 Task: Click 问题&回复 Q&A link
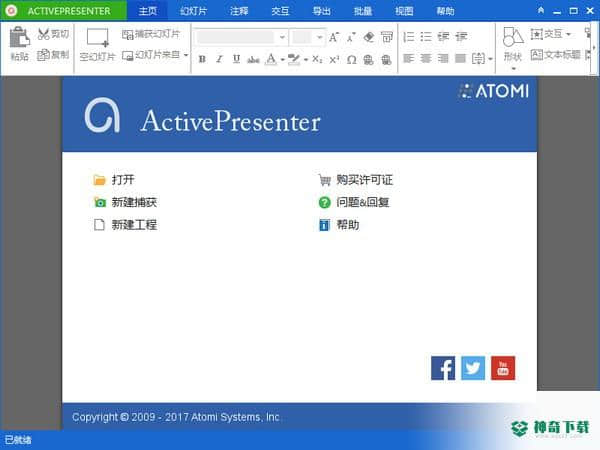[x=354, y=202]
